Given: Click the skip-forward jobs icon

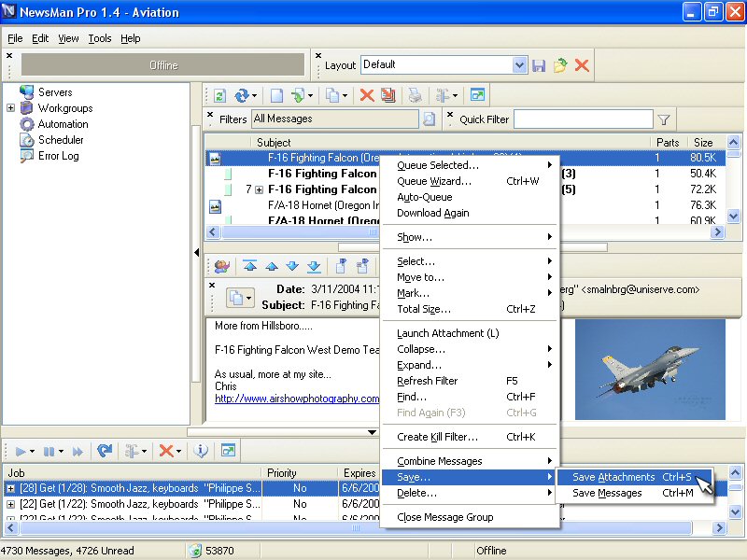Looking at the screenshot, I should (x=78, y=451).
